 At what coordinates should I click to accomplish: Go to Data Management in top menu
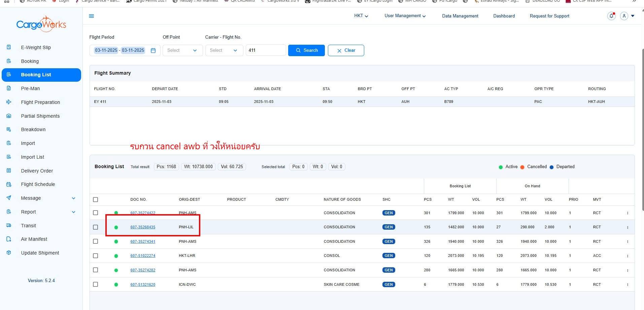[x=460, y=16]
